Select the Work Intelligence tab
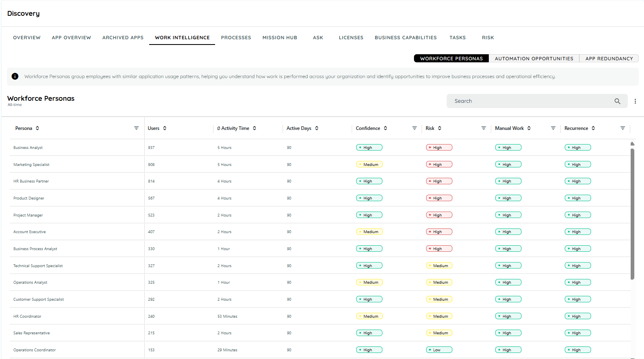This screenshot has width=644, height=359. tap(182, 38)
